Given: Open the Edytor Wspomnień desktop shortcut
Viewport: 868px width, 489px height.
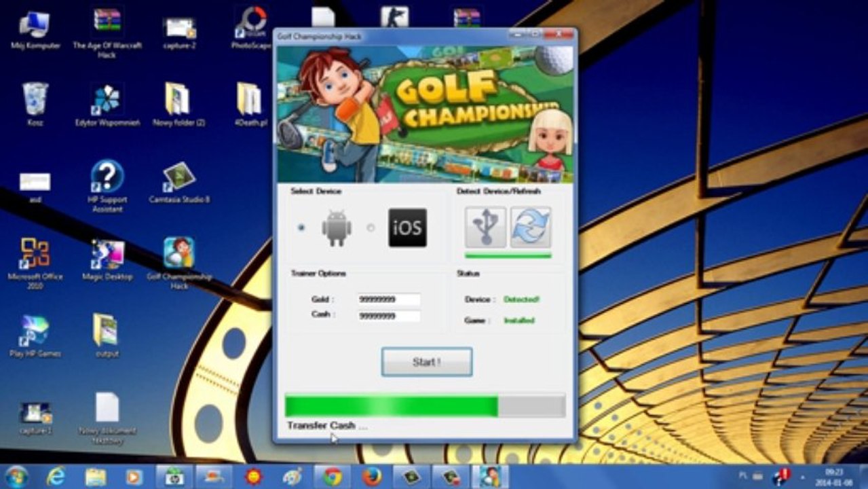Looking at the screenshot, I should pos(107,105).
